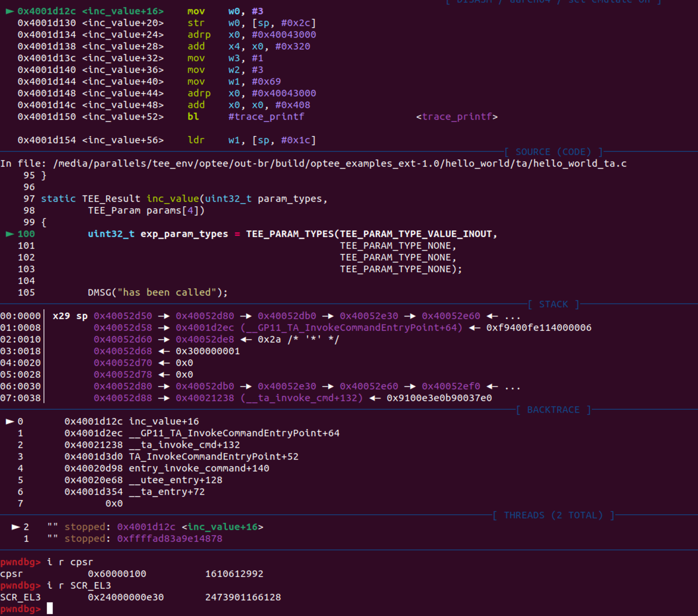
Task: Click DMSG("has been called") on line 105
Action: (158, 292)
